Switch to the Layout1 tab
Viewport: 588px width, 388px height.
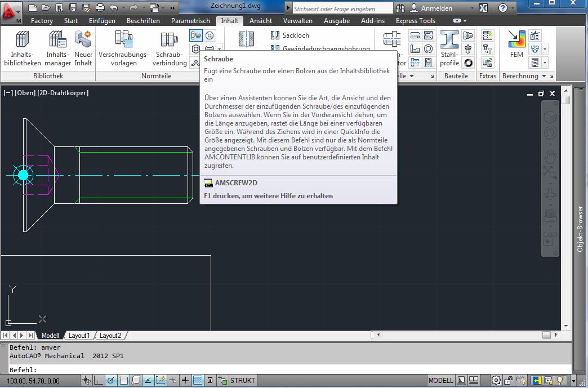pos(79,336)
